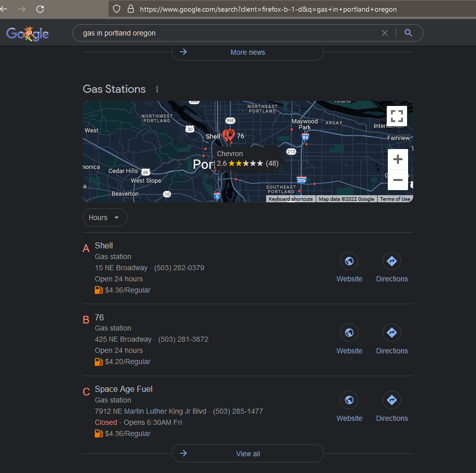Open Gas Stations three-dot options menu
This screenshot has width=476, height=473.
157,89
